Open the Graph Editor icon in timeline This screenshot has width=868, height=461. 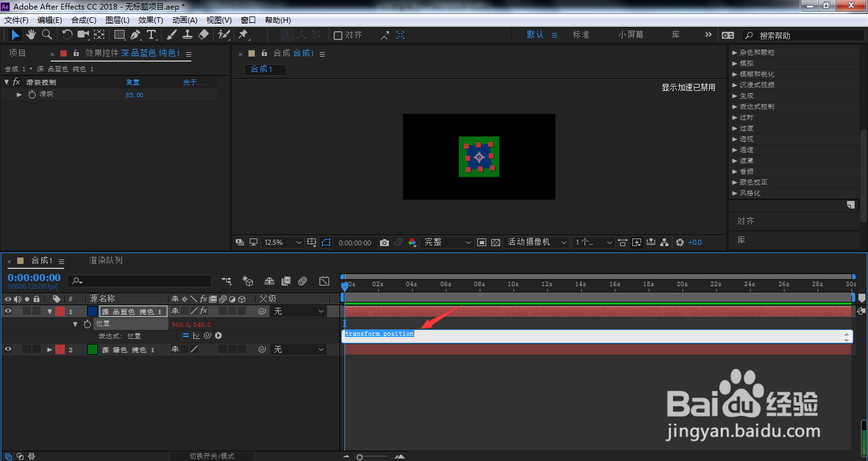point(324,281)
